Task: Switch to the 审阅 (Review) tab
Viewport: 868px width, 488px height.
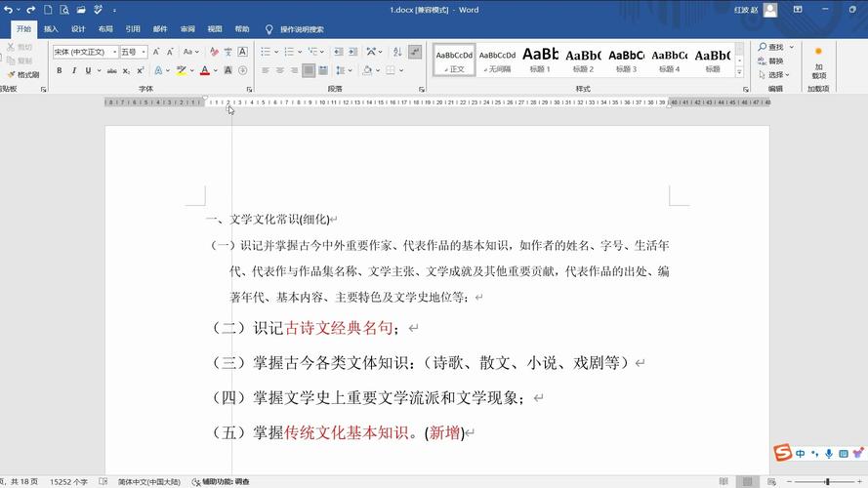Action: click(x=187, y=29)
